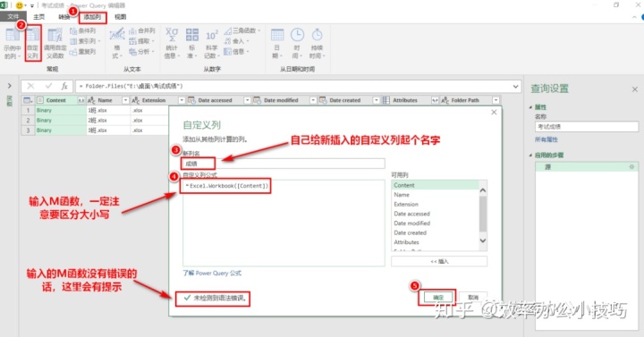Screen dimensions: 644x337
Task: Switch to the 转换 (Transform) ribbon tab
Action: 64,17
